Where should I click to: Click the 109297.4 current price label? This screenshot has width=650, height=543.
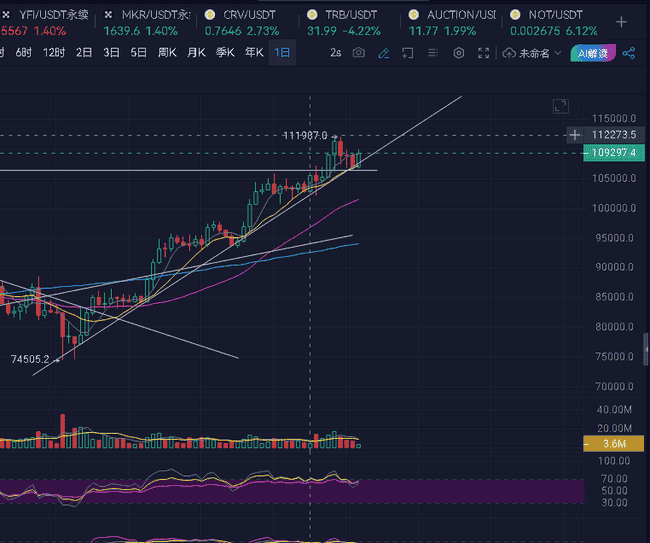click(x=614, y=152)
